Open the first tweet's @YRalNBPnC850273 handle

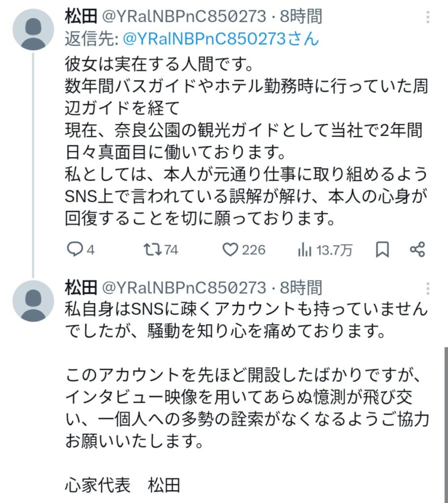click(183, 17)
